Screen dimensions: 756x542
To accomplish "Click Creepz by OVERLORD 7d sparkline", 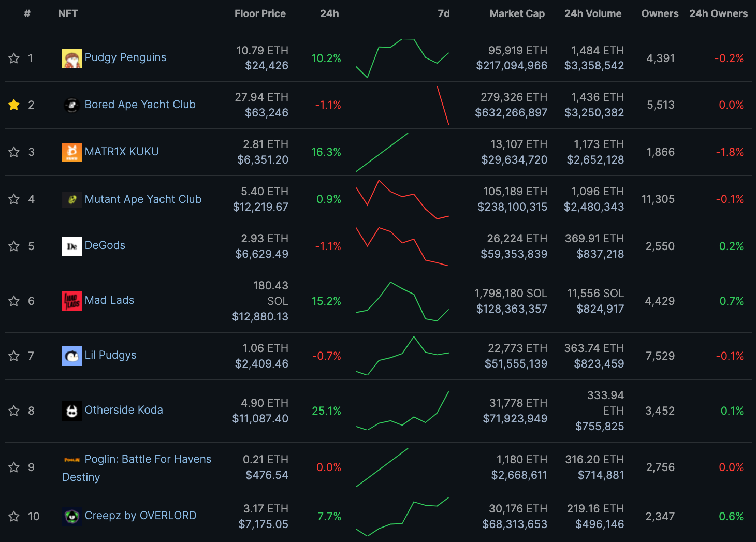I will point(402,517).
